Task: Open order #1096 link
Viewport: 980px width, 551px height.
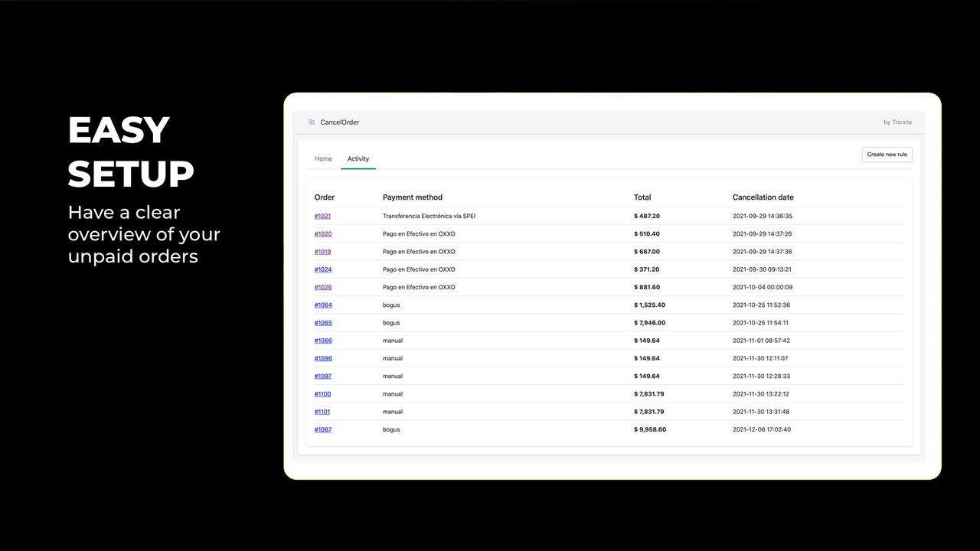Action: (323, 358)
